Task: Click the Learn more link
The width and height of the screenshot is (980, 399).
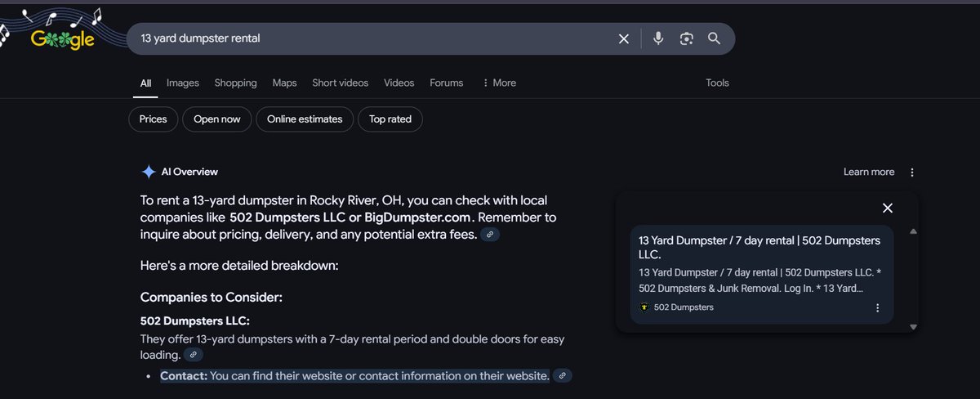Action: pos(869,172)
